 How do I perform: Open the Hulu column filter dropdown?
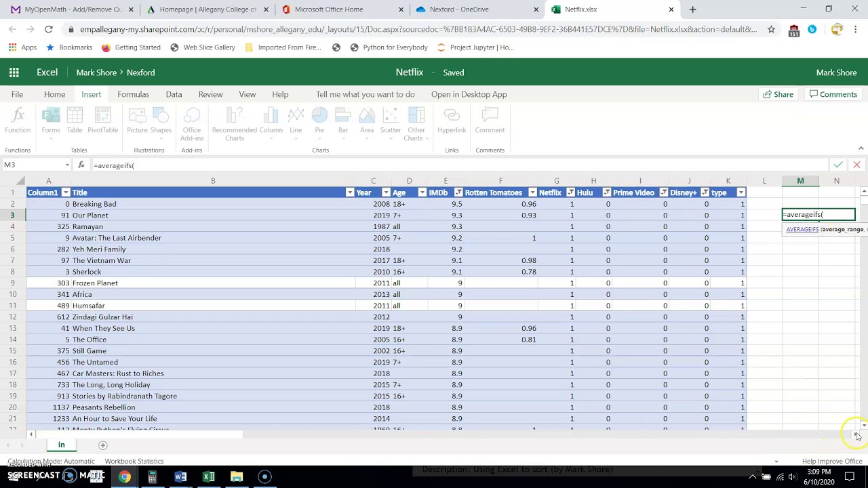pos(606,192)
